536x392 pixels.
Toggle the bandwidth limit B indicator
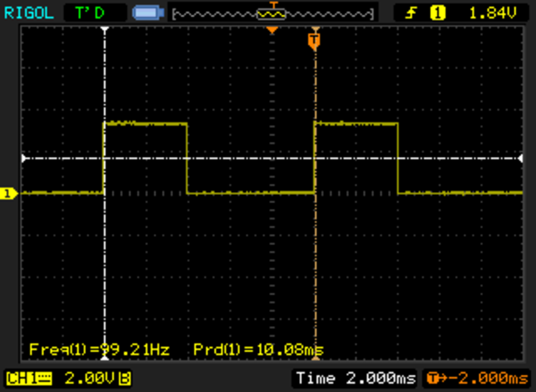pyautogui.click(x=124, y=379)
